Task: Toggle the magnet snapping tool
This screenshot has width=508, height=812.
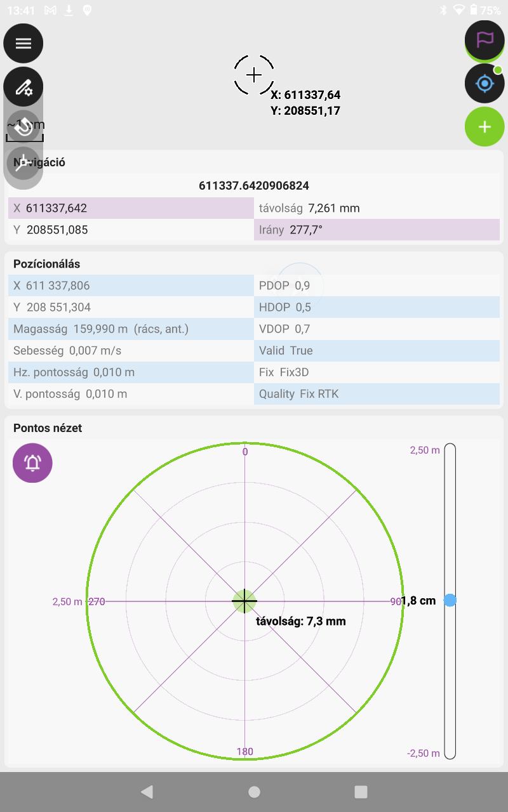Action: (x=23, y=126)
